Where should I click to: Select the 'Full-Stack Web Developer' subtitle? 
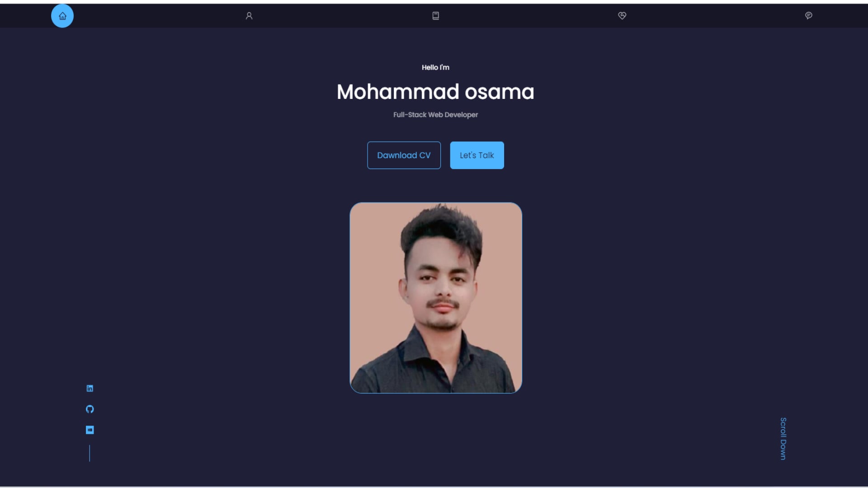pos(435,115)
